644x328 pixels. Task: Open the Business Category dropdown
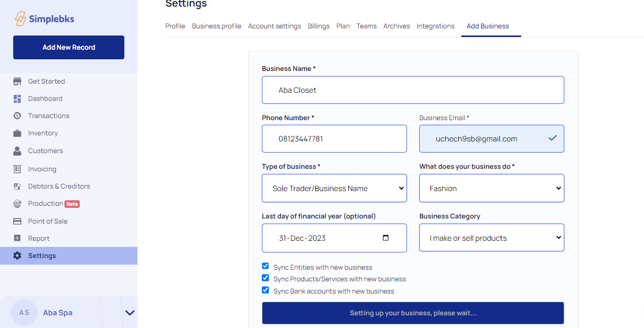491,238
